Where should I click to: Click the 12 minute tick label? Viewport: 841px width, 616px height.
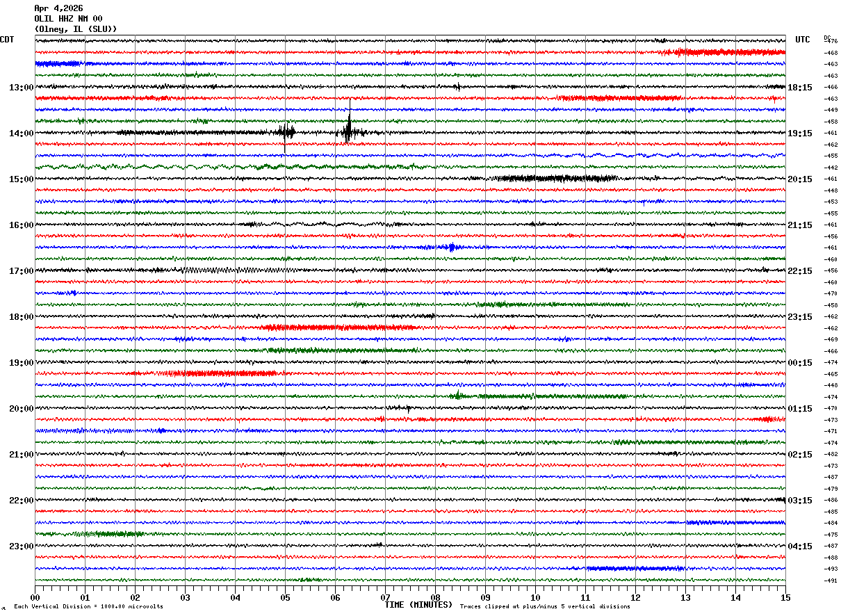635,598
